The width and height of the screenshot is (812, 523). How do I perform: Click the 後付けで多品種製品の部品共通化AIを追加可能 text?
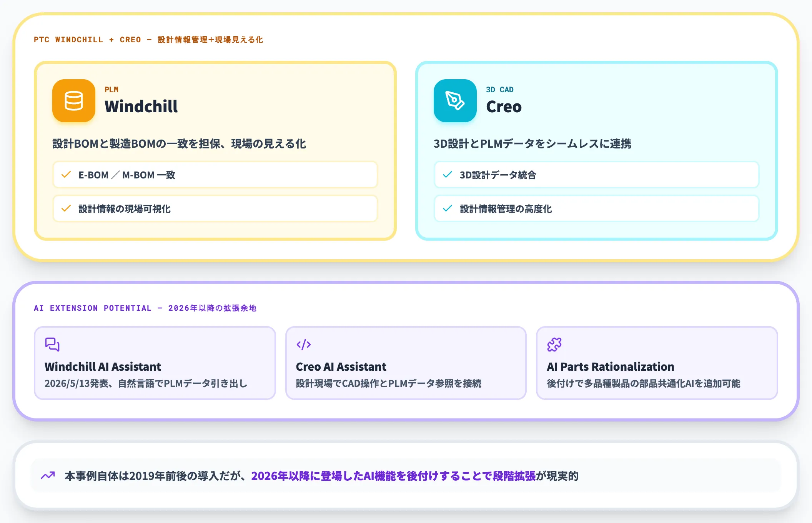point(644,383)
